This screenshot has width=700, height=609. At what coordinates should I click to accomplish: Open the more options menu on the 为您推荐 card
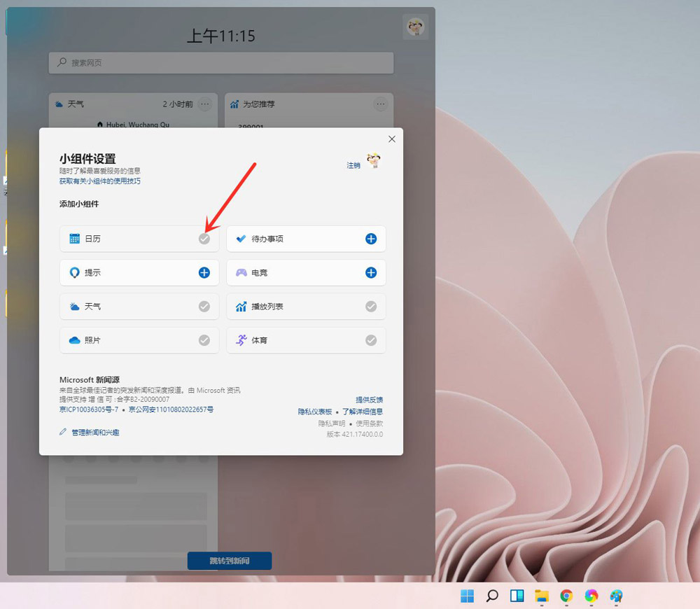tap(381, 104)
